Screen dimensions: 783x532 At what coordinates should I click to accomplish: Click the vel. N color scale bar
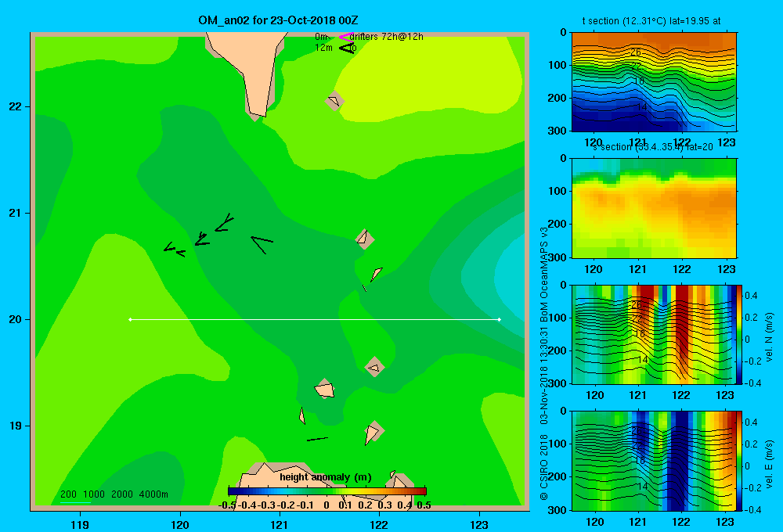pos(739,334)
